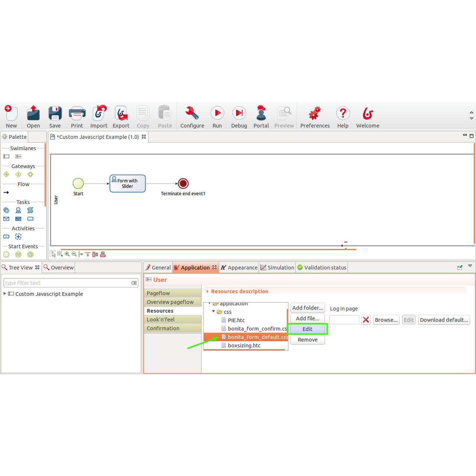Select the sequence flow arrow in Palette
The image size is (476, 476).
click(6, 193)
